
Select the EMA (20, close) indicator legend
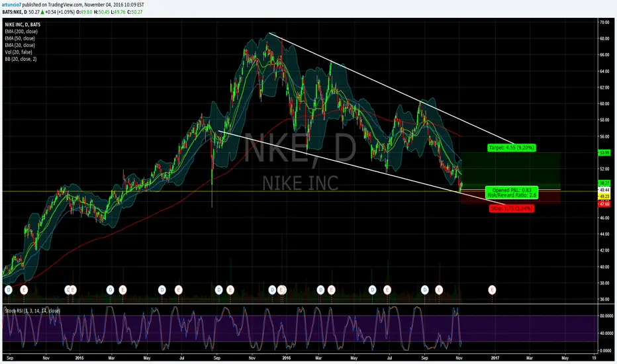tap(20, 45)
